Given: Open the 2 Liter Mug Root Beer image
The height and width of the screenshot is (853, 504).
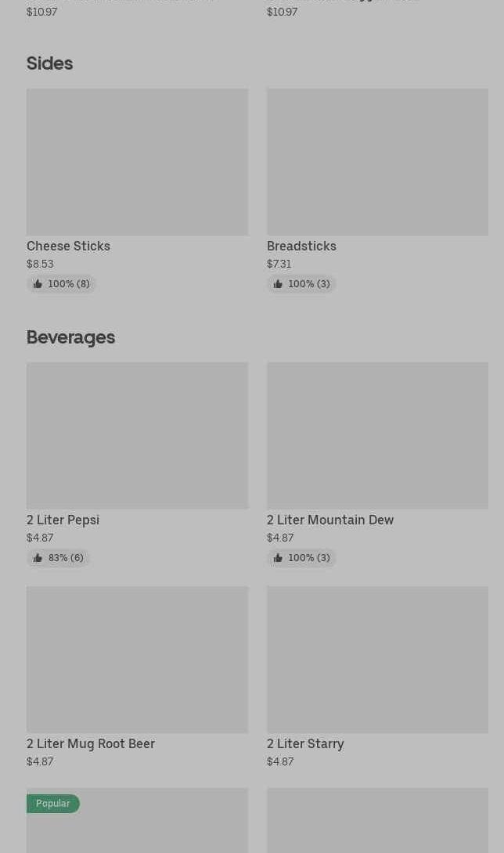Looking at the screenshot, I should (x=137, y=659).
